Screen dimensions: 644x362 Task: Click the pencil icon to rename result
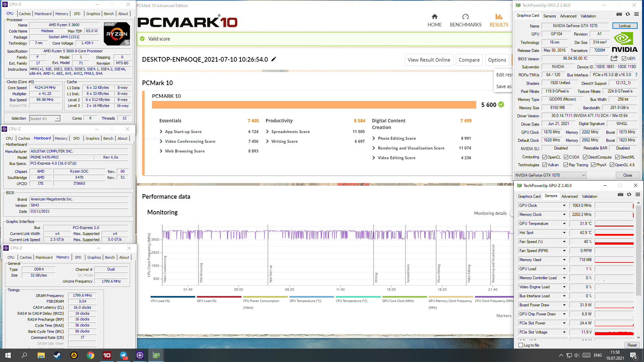pos(274,59)
